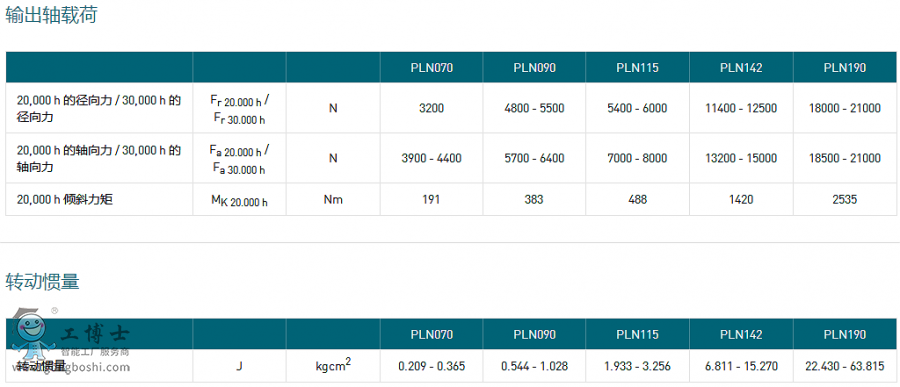
Task: Select radial force value 11400 - 12500
Action: pos(741,108)
